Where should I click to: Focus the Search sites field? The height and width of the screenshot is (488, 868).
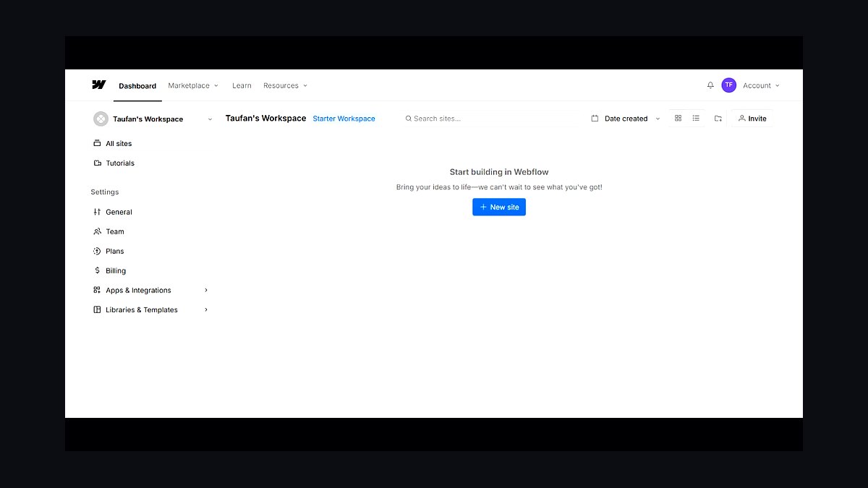coord(490,119)
